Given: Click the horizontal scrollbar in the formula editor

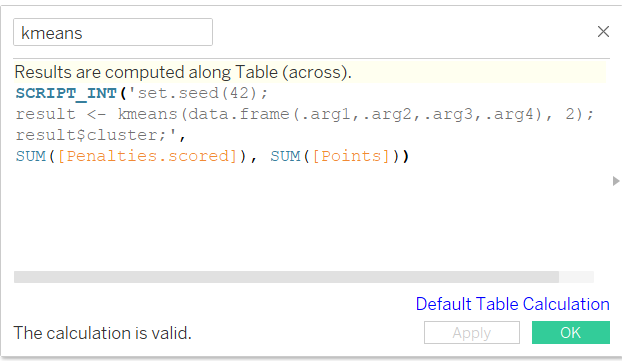Looking at the screenshot, I should 286,277.
